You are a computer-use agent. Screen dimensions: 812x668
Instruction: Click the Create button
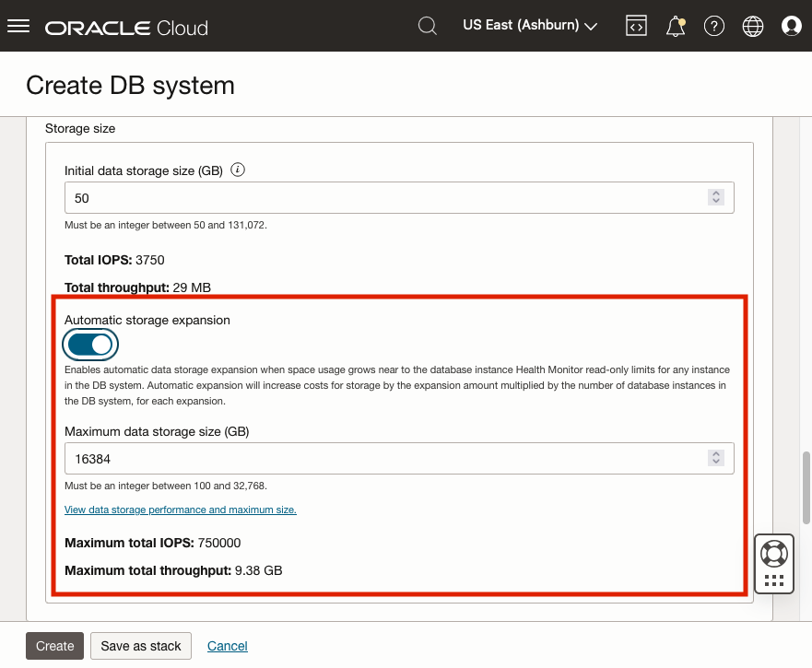(55, 646)
